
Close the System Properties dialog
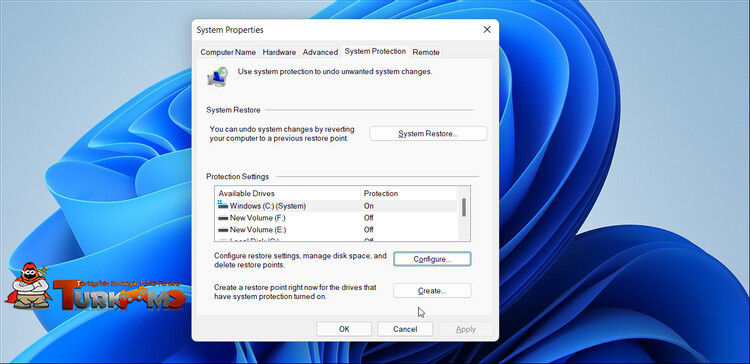(487, 30)
